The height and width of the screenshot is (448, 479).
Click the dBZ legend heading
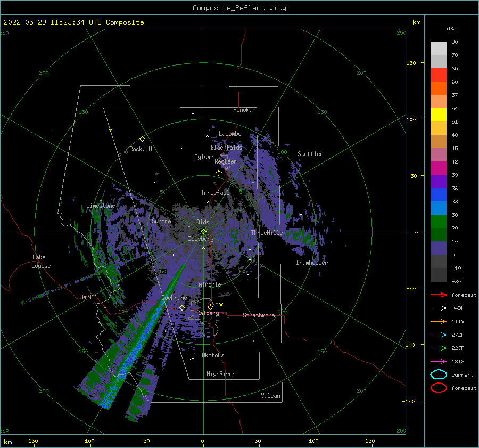point(451,28)
